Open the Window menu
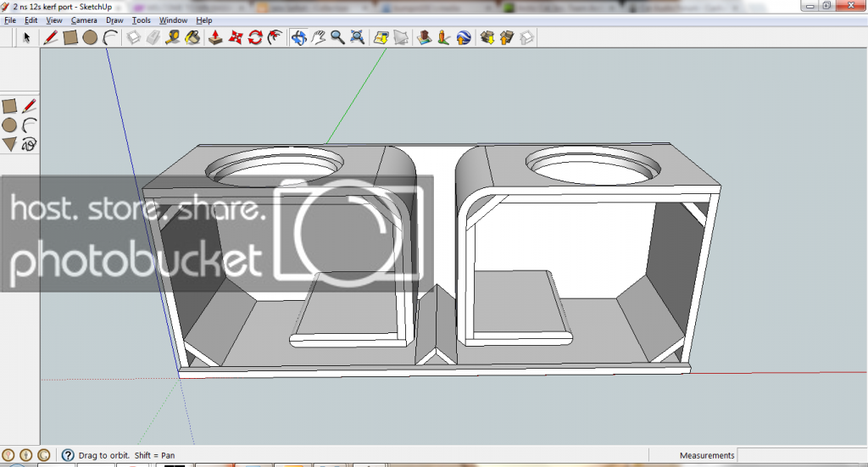The image size is (868, 467). [173, 20]
